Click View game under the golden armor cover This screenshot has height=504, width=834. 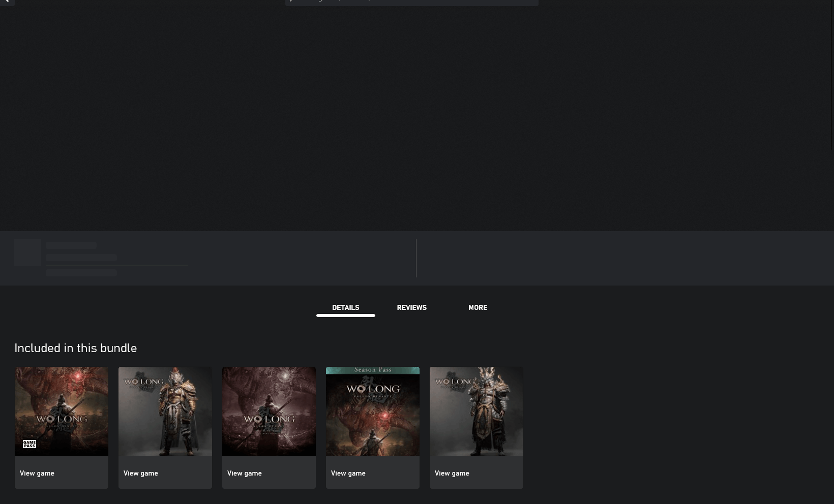click(x=140, y=473)
